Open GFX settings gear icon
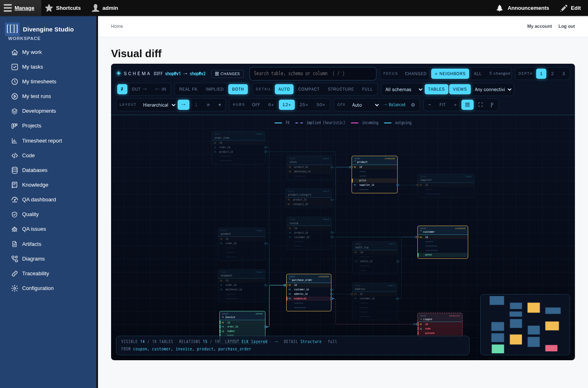The image size is (588, 388). 413,105
